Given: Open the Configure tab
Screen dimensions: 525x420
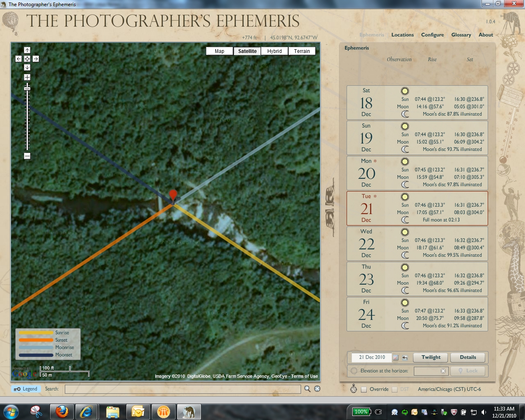Looking at the screenshot, I should (x=432, y=35).
